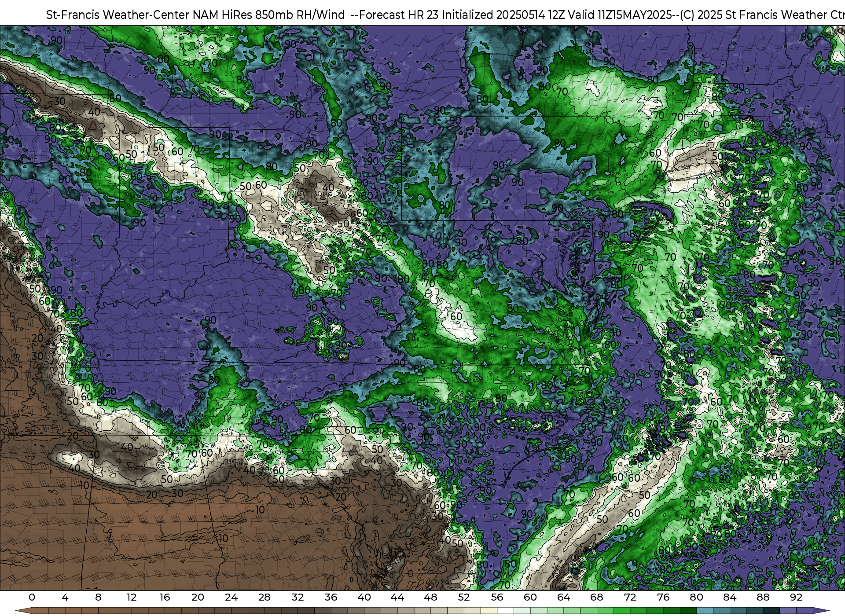This screenshot has height=616, width=845.
Task: Click the purple colorbar swatch below tick 92
Action: tap(804, 611)
